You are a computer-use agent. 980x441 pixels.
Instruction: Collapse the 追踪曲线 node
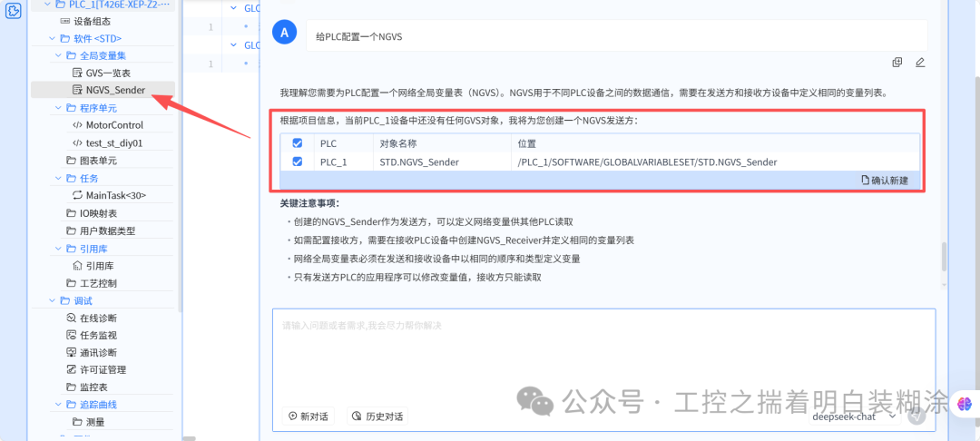coord(59,405)
